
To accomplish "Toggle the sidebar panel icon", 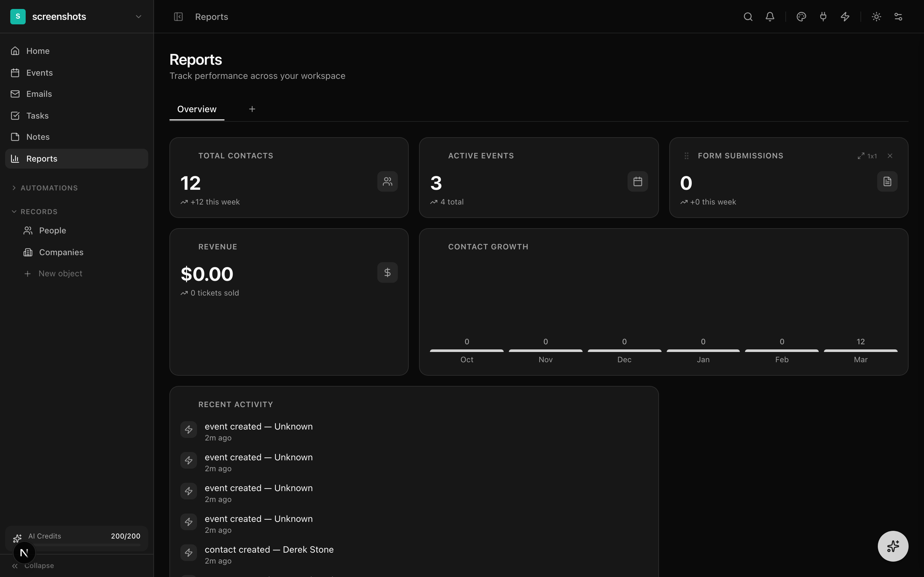I will click(x=178, y=17).
